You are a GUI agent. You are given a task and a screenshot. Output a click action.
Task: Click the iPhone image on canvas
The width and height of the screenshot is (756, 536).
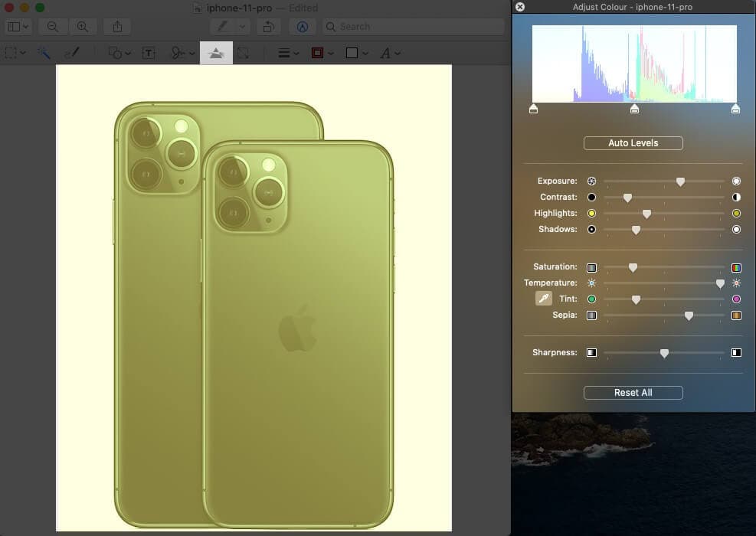[x=254, y=298]
